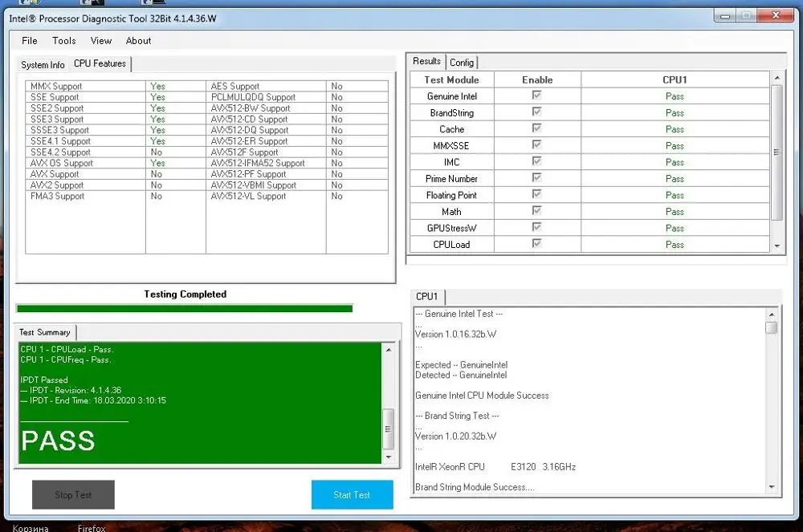
Task: Select the CPU1 log tab
Action: point(427,296)
